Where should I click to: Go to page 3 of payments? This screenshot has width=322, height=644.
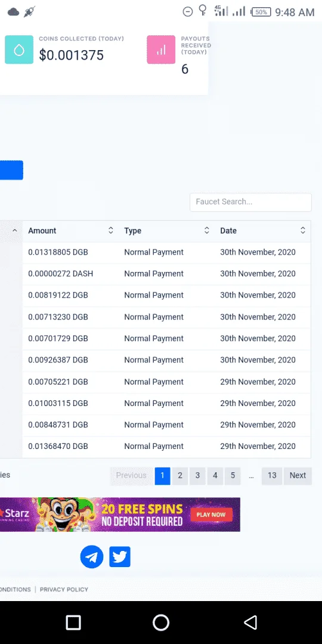click(197, 476)
